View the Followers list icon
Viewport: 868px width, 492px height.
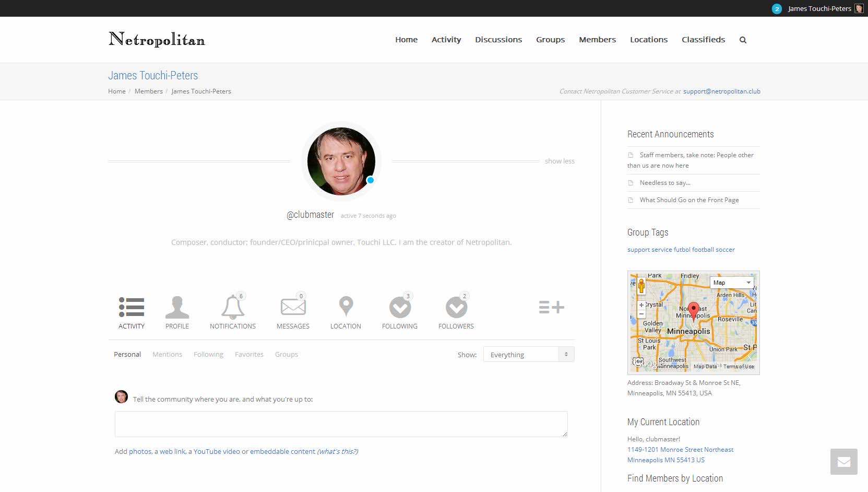click(456, 308)
